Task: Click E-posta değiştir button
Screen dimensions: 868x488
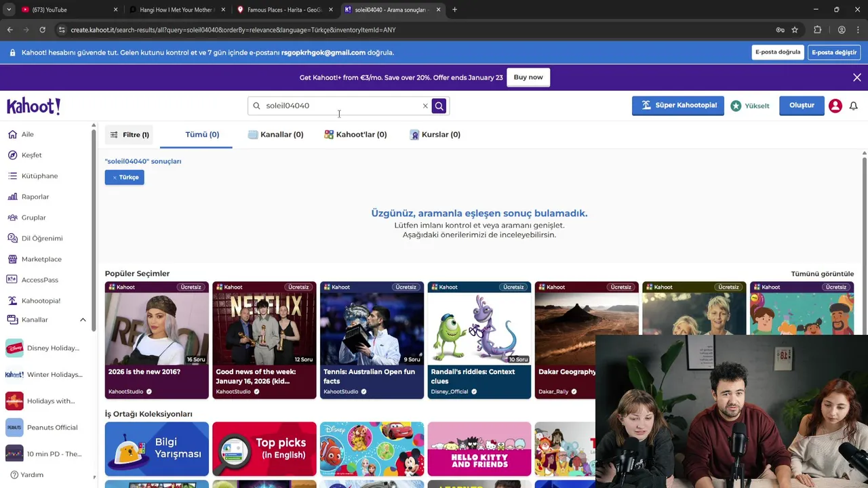Action: pos(835,52)
